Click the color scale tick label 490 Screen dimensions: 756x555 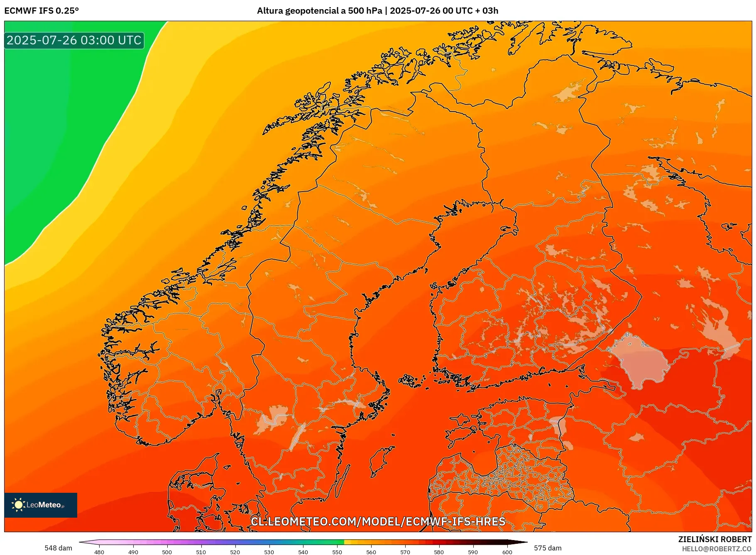click(133, 552)
